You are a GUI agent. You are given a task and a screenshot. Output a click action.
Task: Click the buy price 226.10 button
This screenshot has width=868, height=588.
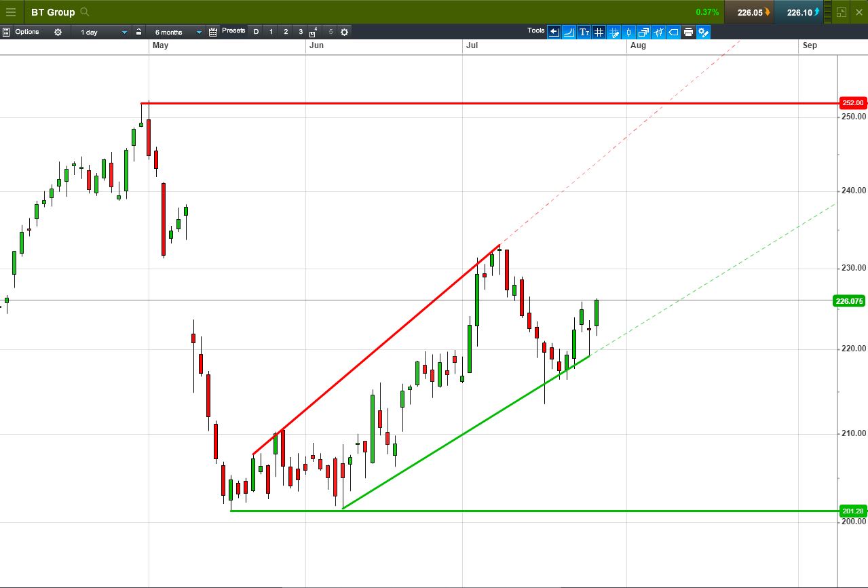pyautogui.click(x=799, y=12)
